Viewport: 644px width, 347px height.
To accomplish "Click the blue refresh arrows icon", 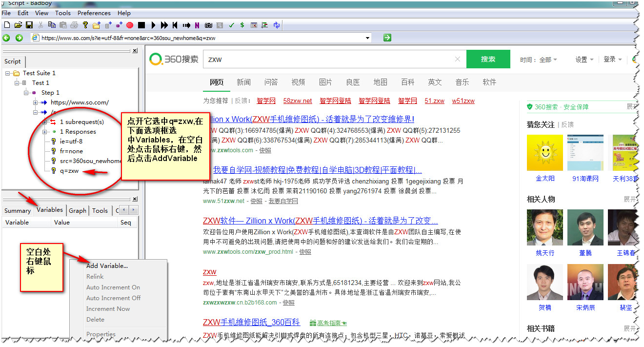I will pyautogui.click(x=277, y=25).
